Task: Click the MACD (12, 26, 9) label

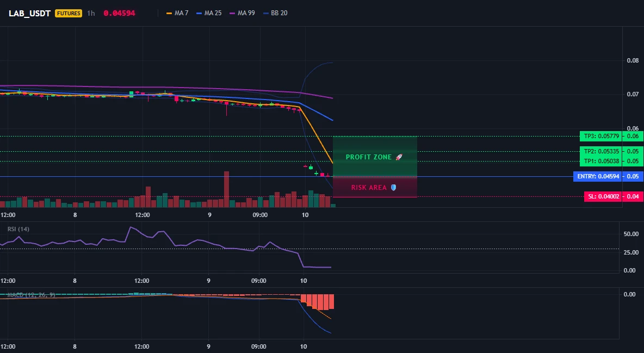Action: tap(31, 295)
